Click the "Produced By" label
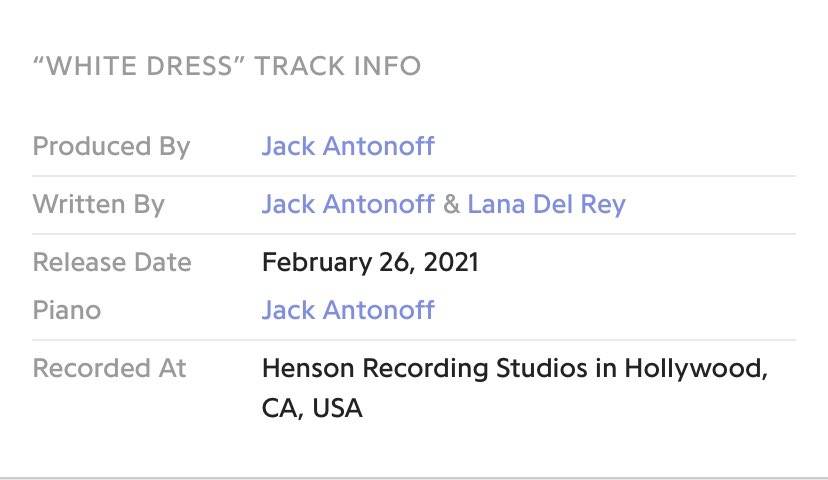The height and width of the screenshot is (480, 828). point(111,147)
